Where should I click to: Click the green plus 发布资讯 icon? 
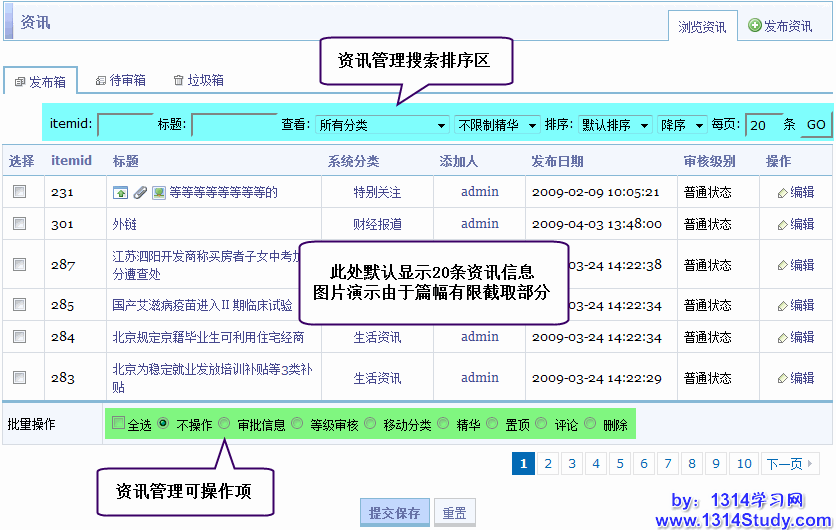click(x=755, y=26)
